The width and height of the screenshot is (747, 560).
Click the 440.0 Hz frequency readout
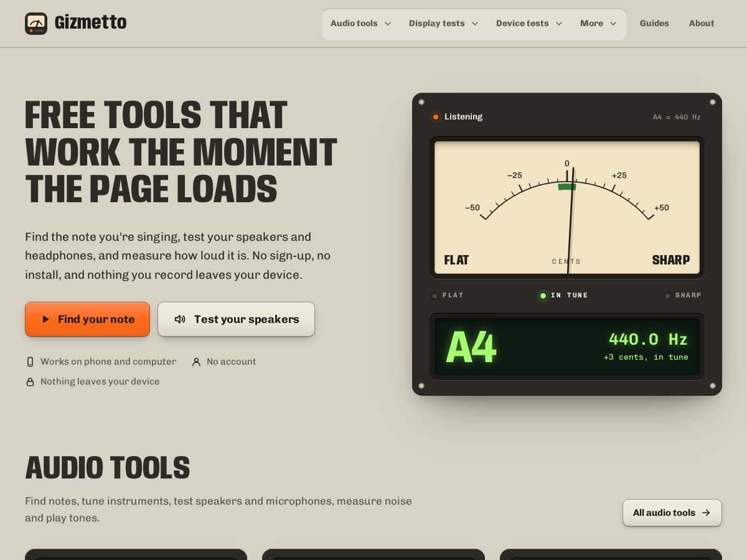648,339
